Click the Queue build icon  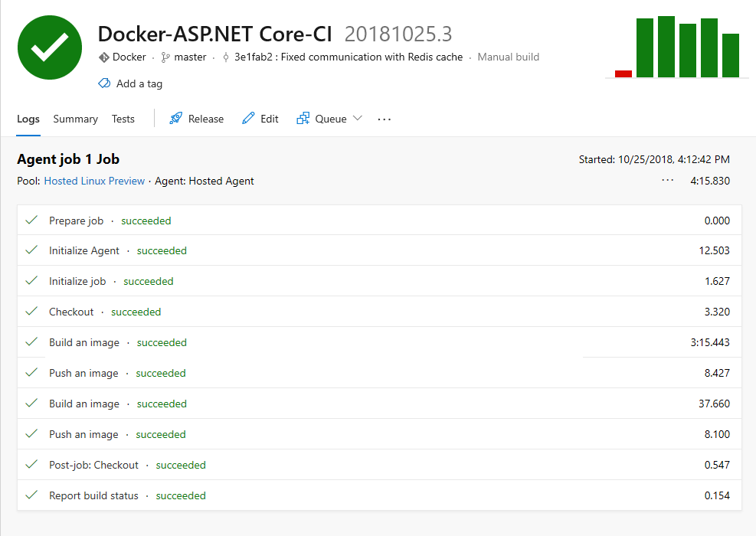[303, 119]
